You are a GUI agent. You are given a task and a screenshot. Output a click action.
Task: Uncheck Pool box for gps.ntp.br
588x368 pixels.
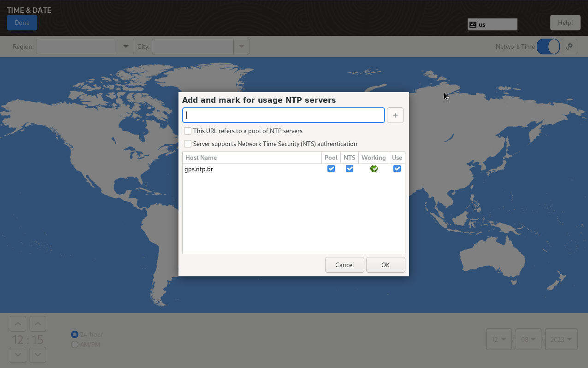[331, 169]
